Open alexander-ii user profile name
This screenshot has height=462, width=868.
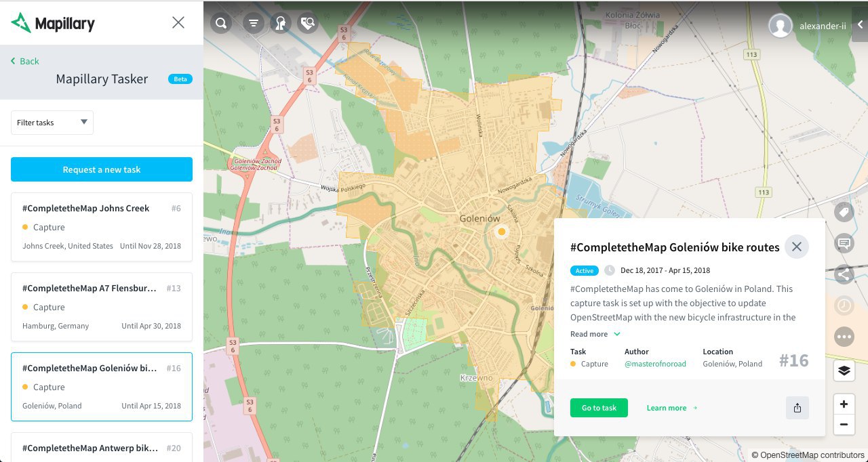(x=823, y=26)
